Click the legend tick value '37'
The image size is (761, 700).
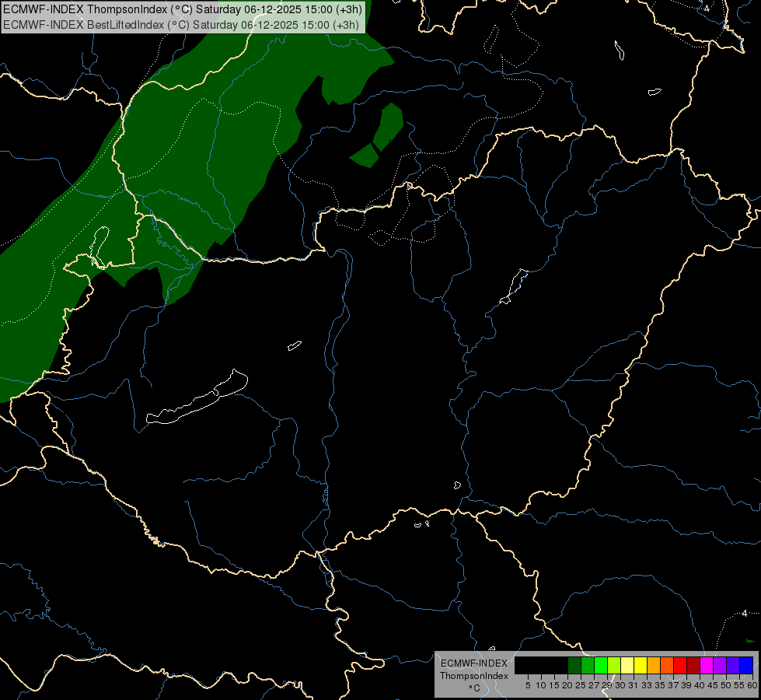coord(673,685)
